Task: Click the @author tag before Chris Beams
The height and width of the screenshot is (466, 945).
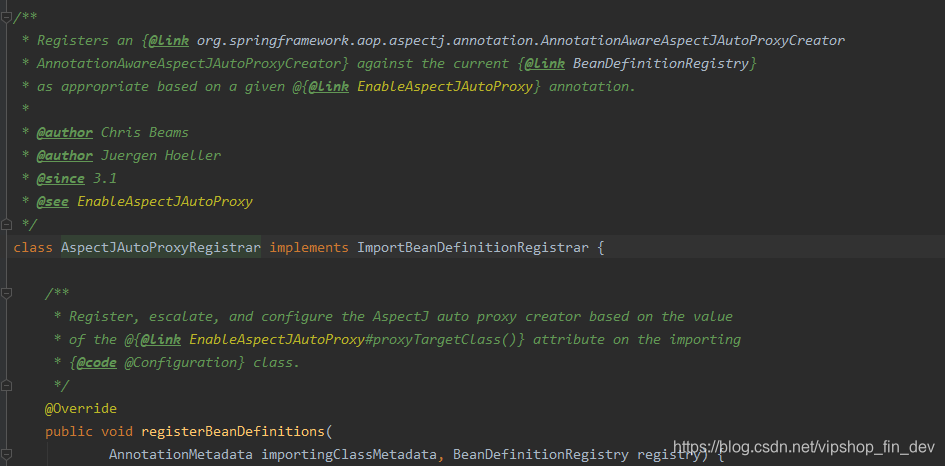Action: pyautogui.click(x=64, y=133)
